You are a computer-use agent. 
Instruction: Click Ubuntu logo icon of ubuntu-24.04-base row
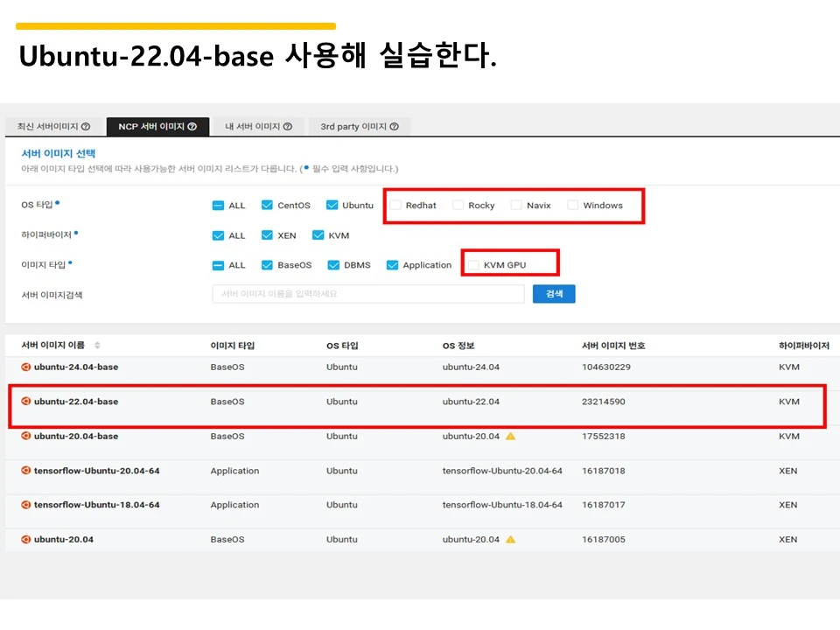pos(25,367)
